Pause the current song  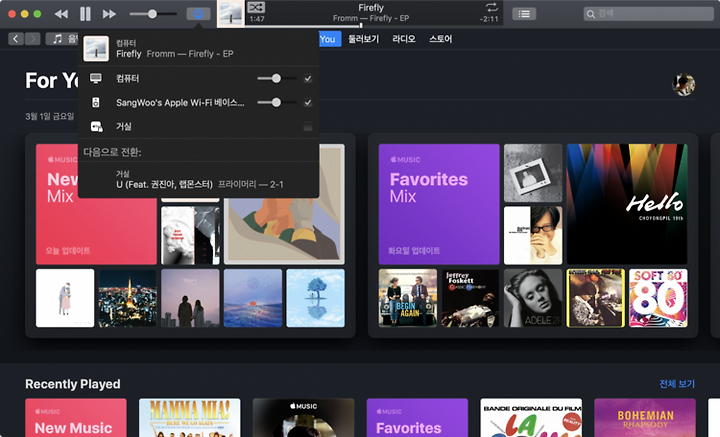(85, 14)
